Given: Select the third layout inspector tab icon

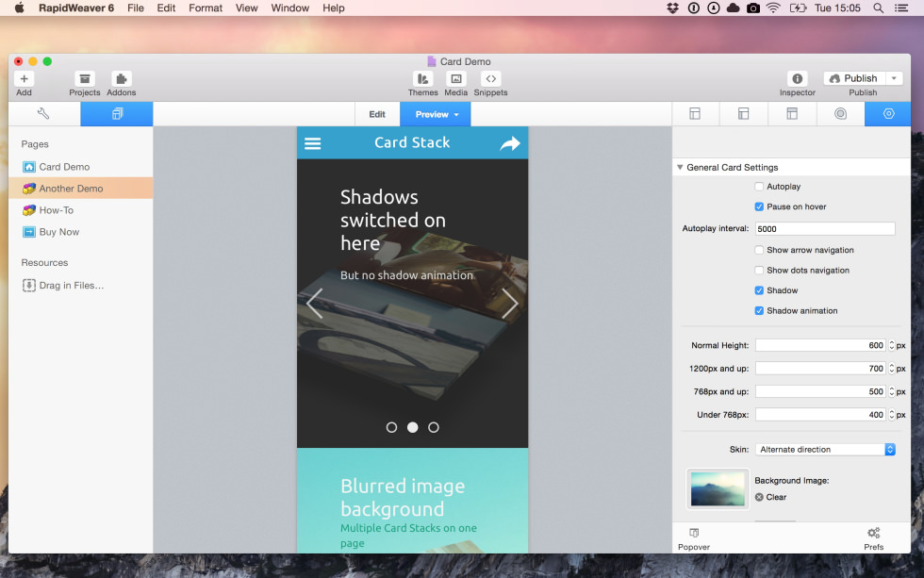Looking at the screenshot, I should coord(792,114).
